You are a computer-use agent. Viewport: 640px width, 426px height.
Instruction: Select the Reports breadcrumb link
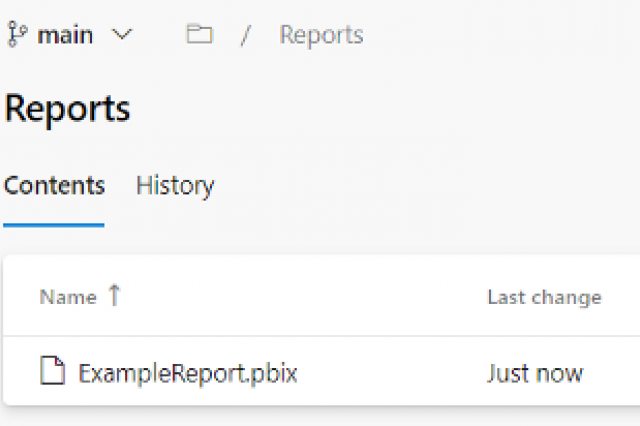(x=321, y=35)
